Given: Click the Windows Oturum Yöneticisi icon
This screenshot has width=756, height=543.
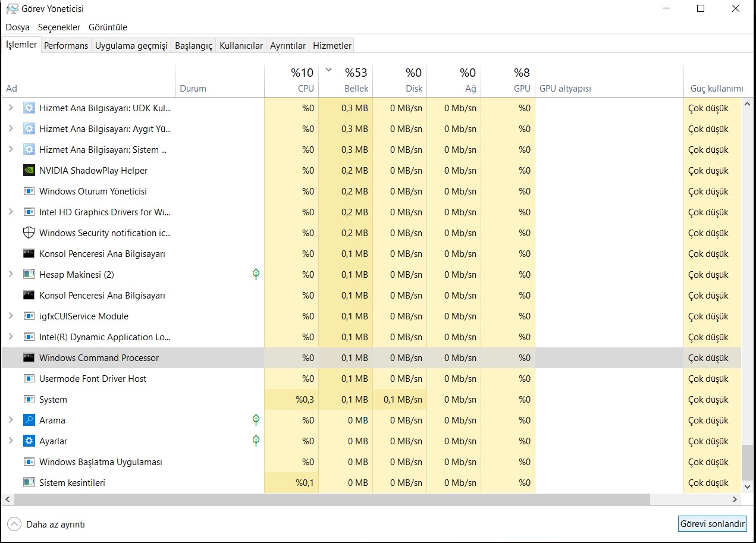Looking at the screenshot, I should 29,191.
